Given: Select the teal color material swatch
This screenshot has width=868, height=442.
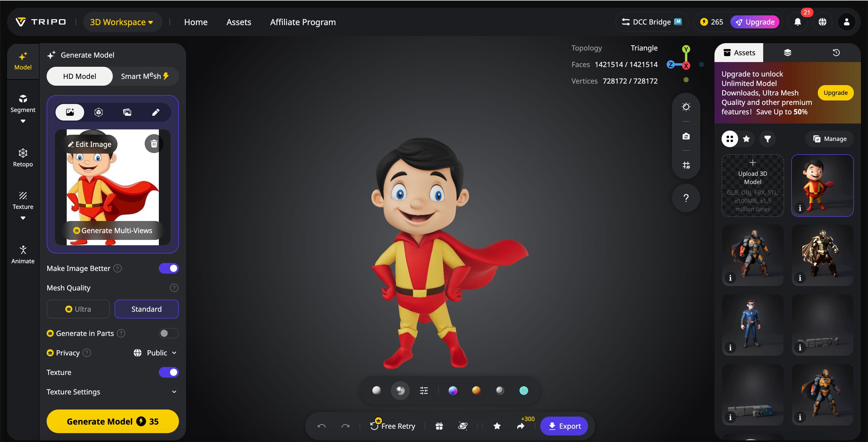Looking at the screenshot, I should (x=524, y=390).
